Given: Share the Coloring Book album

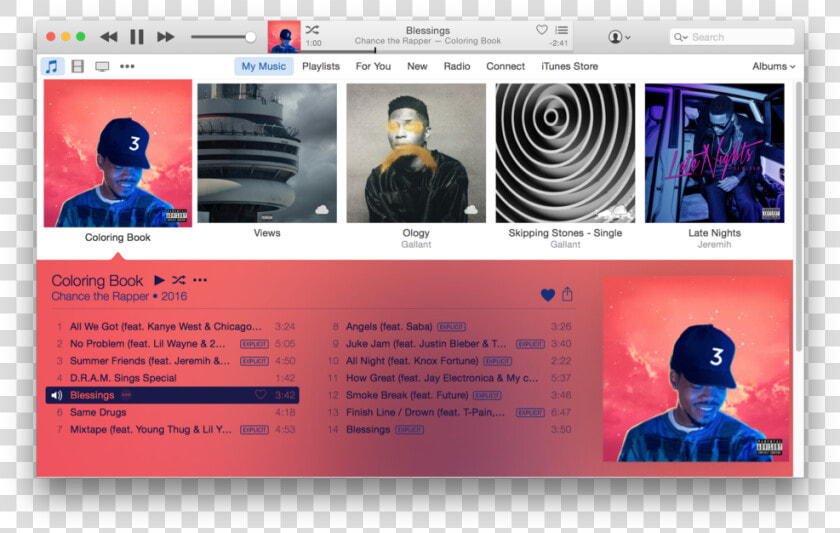Looking at the screenshot, I should coord(567,294).
